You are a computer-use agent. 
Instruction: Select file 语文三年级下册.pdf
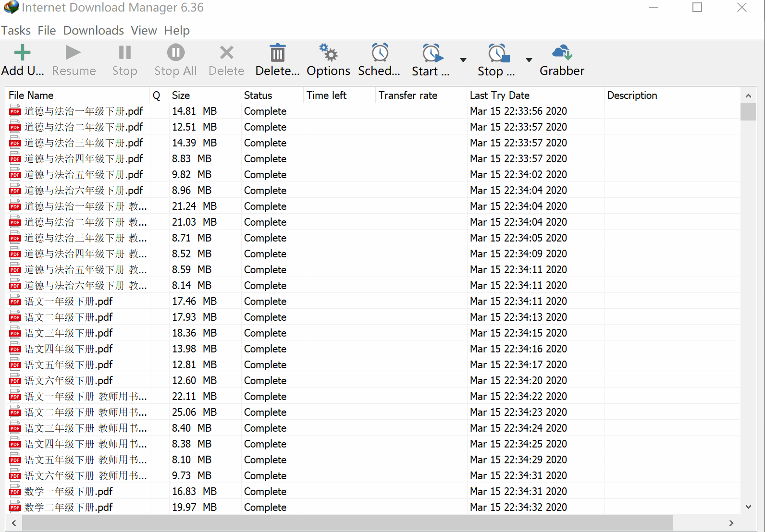[68, 333]
